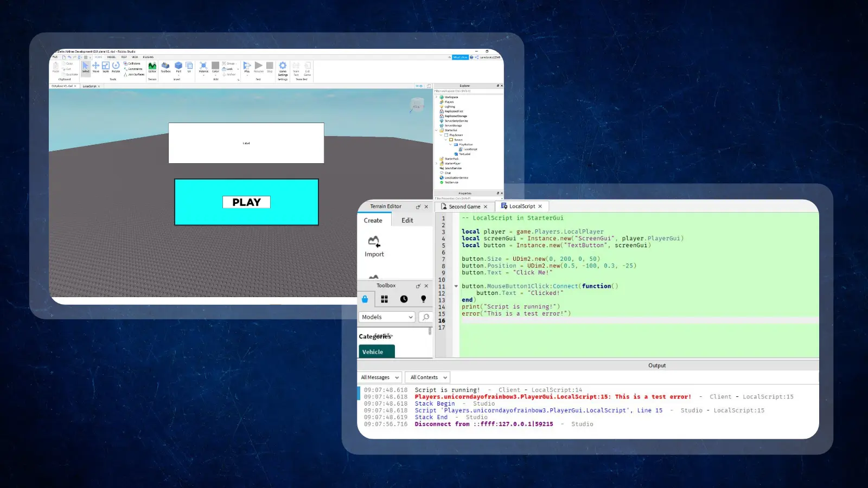Open the Material picker
This screenshot has width=868, height=488.
(203, 67)
